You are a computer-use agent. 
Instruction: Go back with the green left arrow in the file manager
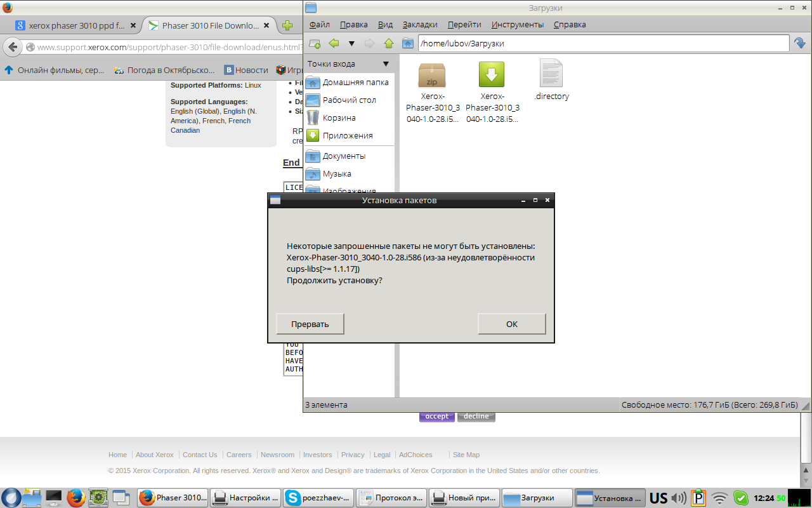tap(334, 43)
